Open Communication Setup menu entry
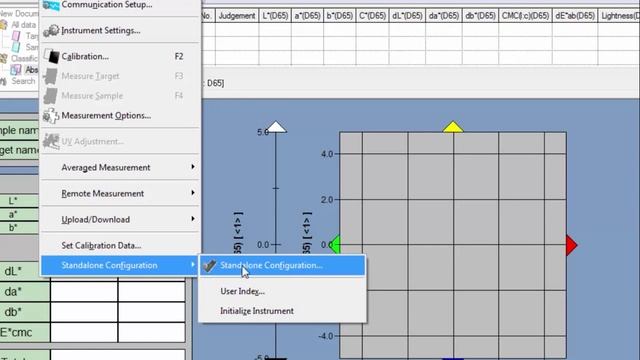This screenshot has width=640, height=360. 120,5
